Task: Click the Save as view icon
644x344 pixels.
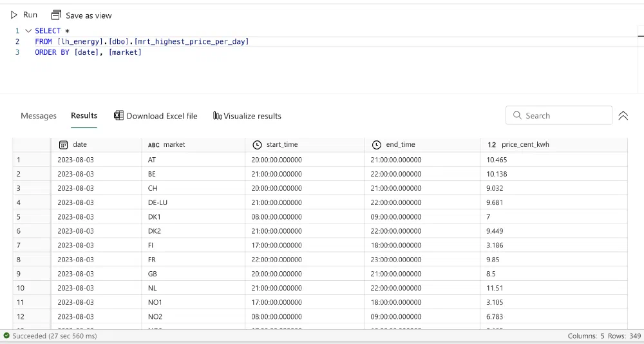Action: [x=56, y=15]
